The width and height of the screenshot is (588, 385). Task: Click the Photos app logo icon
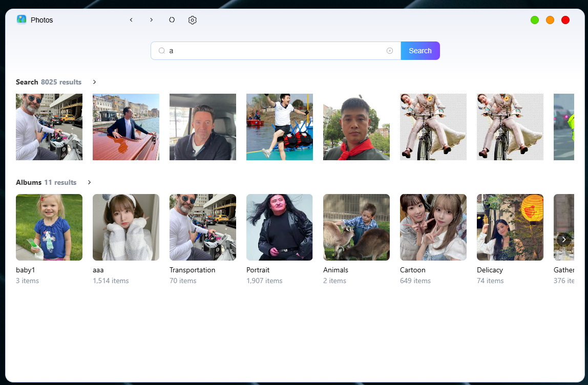click(x=22, y=19)
